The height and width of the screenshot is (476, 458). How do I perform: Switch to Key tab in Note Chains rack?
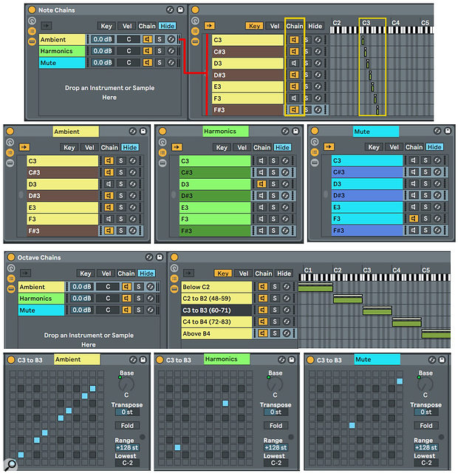coord(106,26)
